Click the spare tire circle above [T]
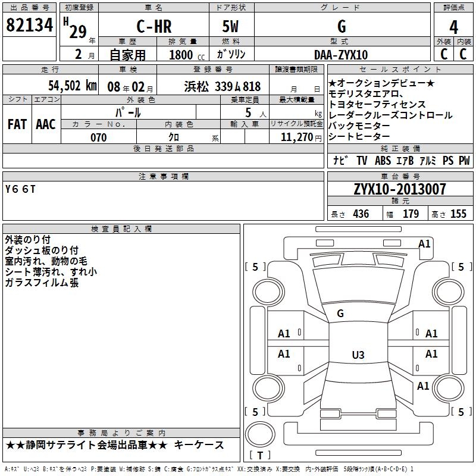Viewport: 476px width, 476px height. (x=260, y=434)
